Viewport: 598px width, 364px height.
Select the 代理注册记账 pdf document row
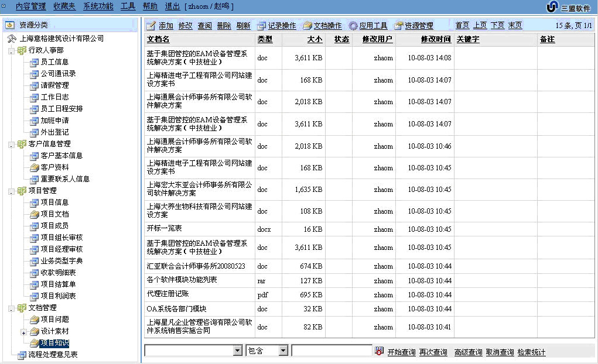(369, 294)
